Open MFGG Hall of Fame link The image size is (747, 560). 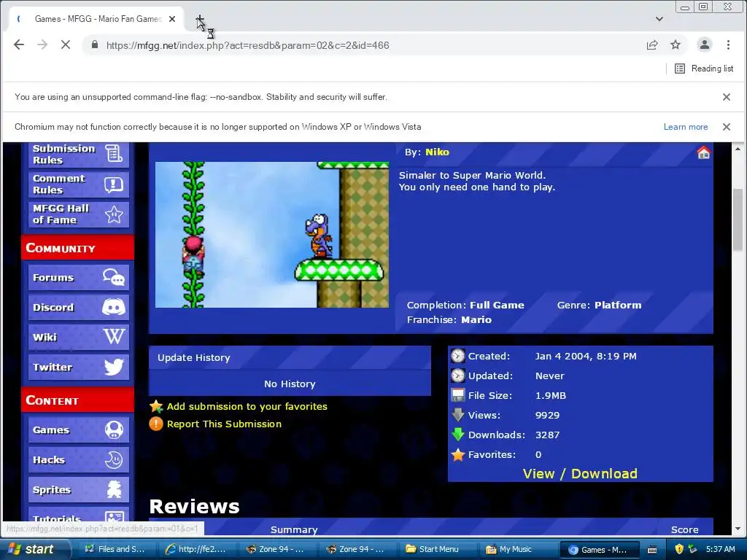[x=79, y=214]
